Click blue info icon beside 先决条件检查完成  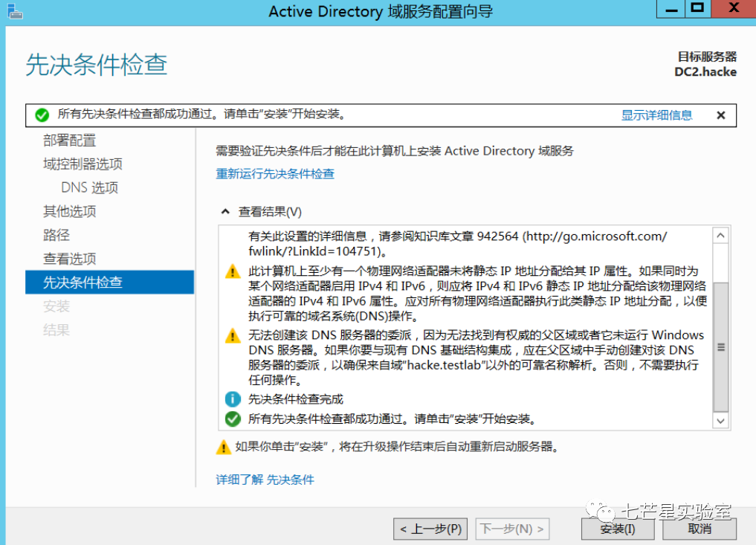tap(233, 399)
